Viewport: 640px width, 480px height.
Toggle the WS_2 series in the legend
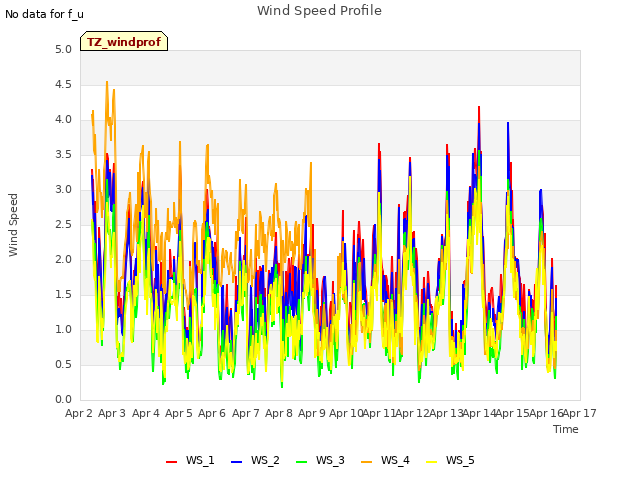[x=255, y=460]
